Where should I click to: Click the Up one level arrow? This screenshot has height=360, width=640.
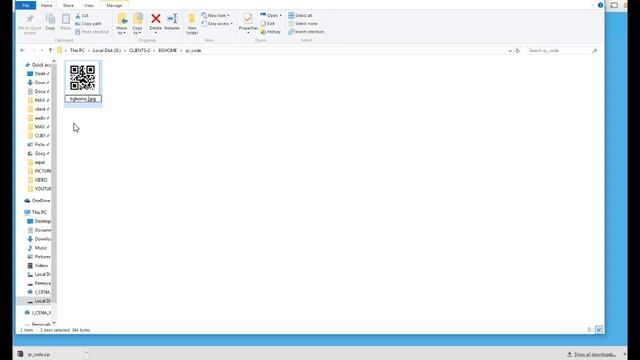pos(50,50)
